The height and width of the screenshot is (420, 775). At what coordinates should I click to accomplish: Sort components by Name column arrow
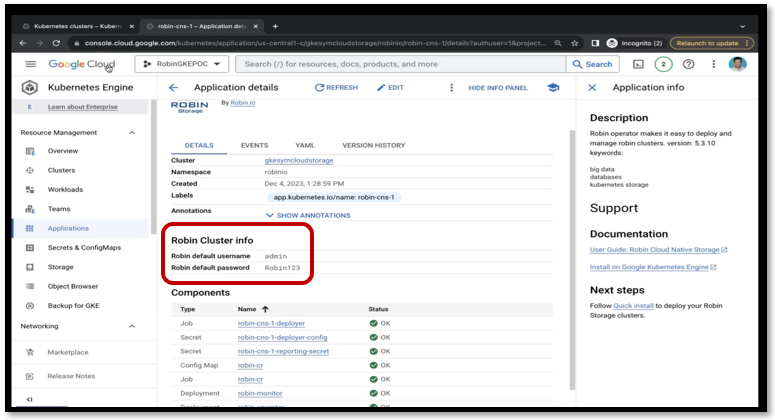click(265, 309)
